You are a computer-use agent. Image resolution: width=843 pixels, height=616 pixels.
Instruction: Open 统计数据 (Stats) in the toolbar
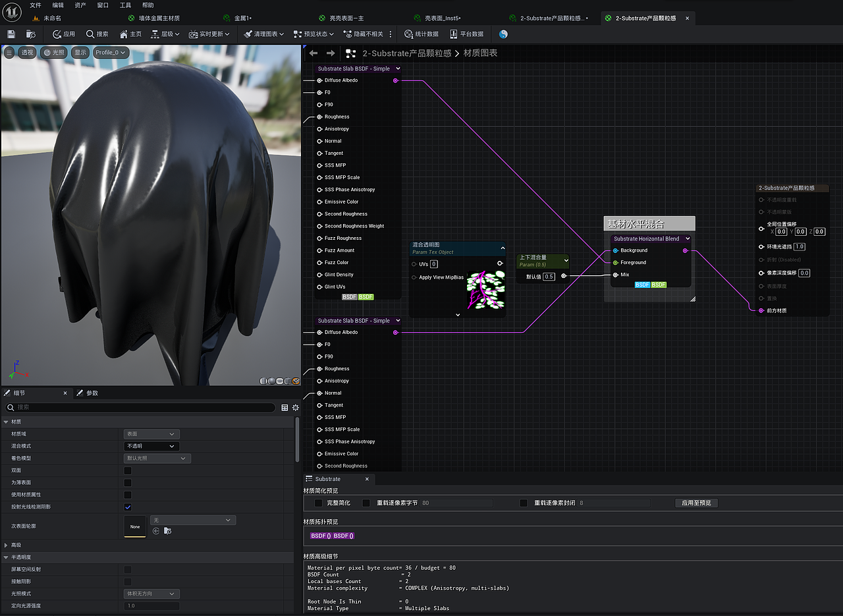coord(421,34)
